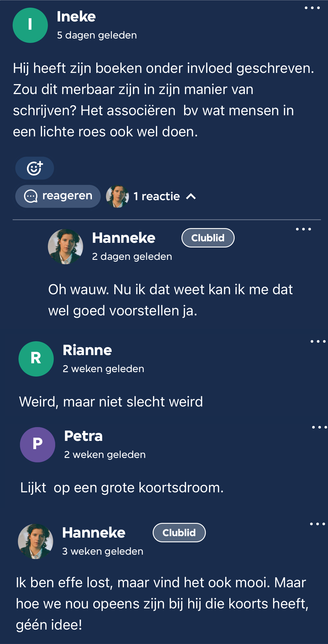
Task: Open the add emoji reaction picker
Action: (x=35, y=168)
